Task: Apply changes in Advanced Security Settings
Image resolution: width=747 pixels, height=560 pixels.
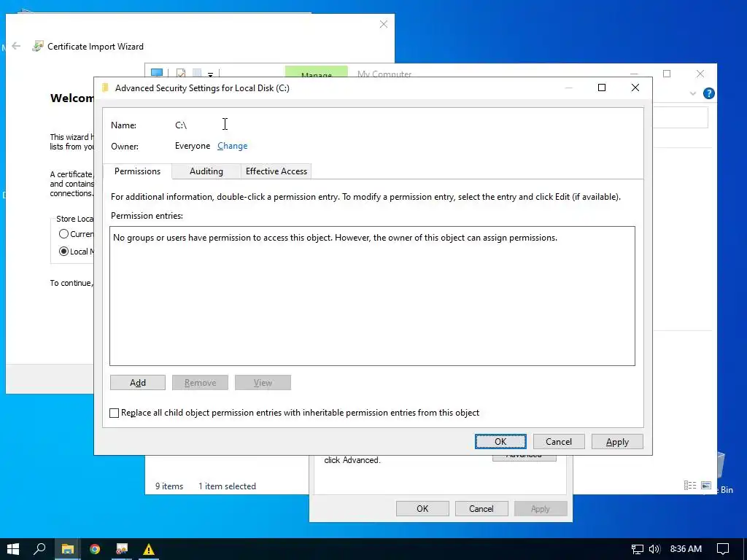Action: click(x=617, y=441)
